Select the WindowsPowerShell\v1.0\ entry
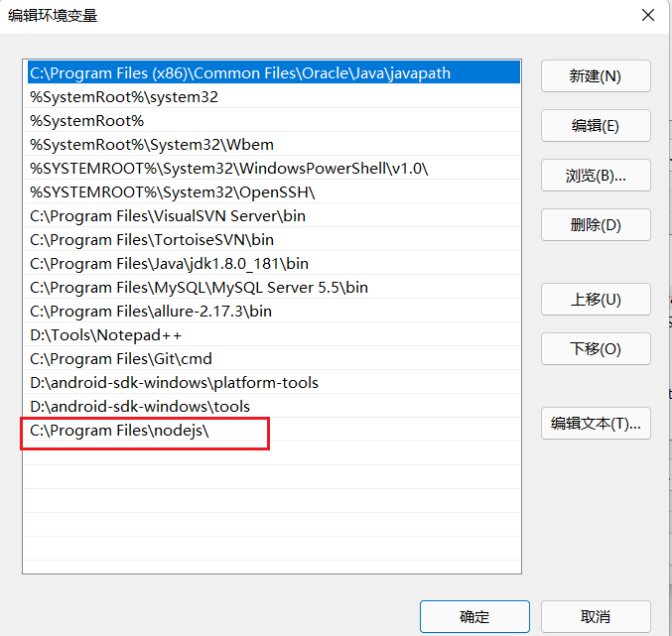Image resolution: width=672 pixels, height=636 pixels. pyautogui.click(x=272, y=169)
